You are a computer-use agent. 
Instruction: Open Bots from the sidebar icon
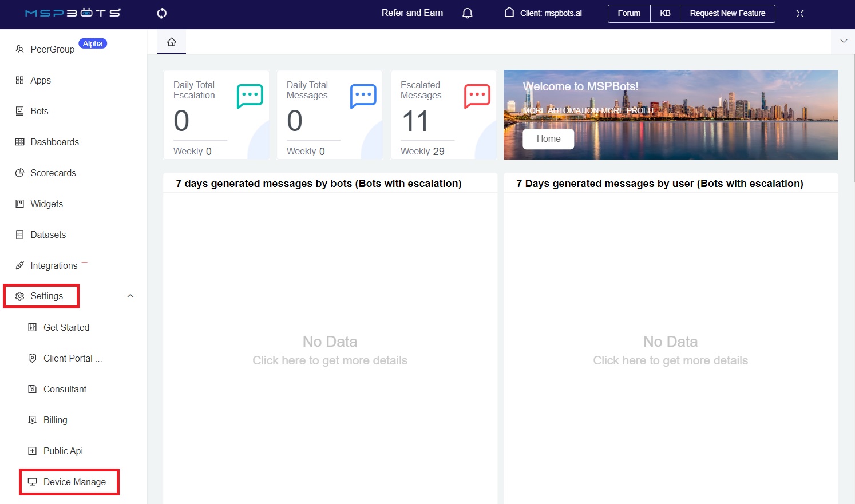(x=19, y=111)
